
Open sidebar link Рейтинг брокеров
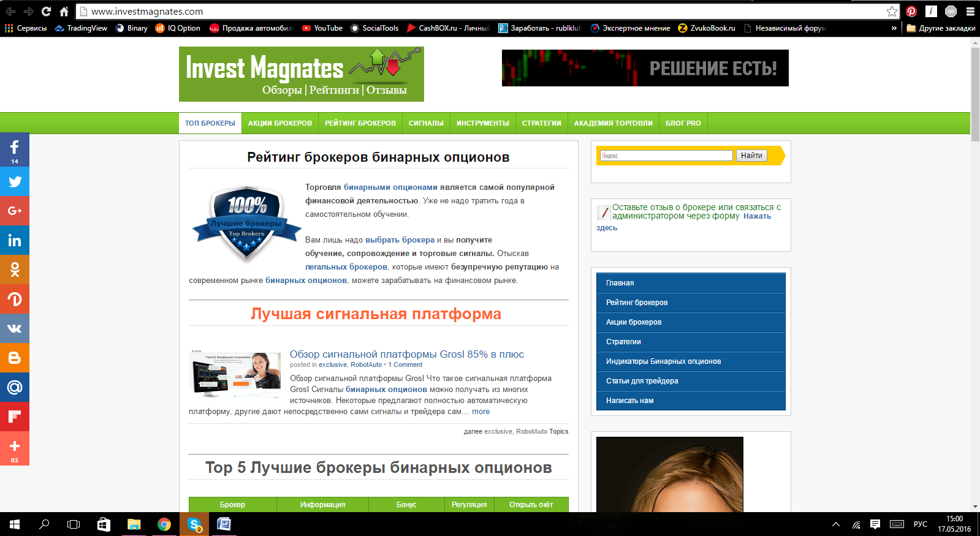pyautogui.click(x=691, y=303)
